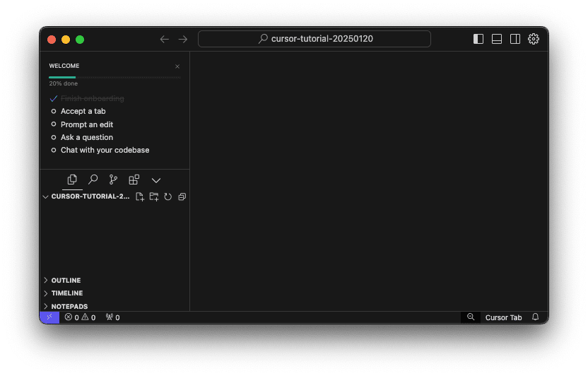Open the Search view icon
The width and height of the screenshot is (588, 376).
click(93, 180)
